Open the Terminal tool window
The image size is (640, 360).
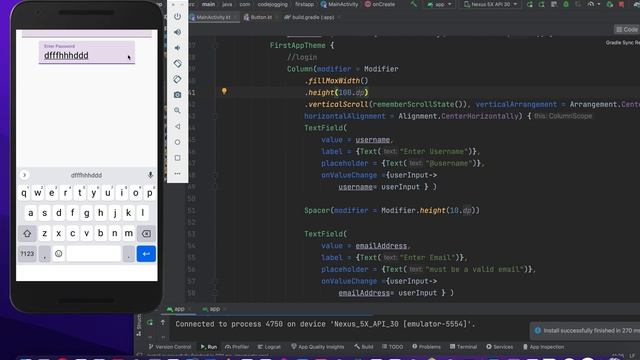click(x=463, y=347)
